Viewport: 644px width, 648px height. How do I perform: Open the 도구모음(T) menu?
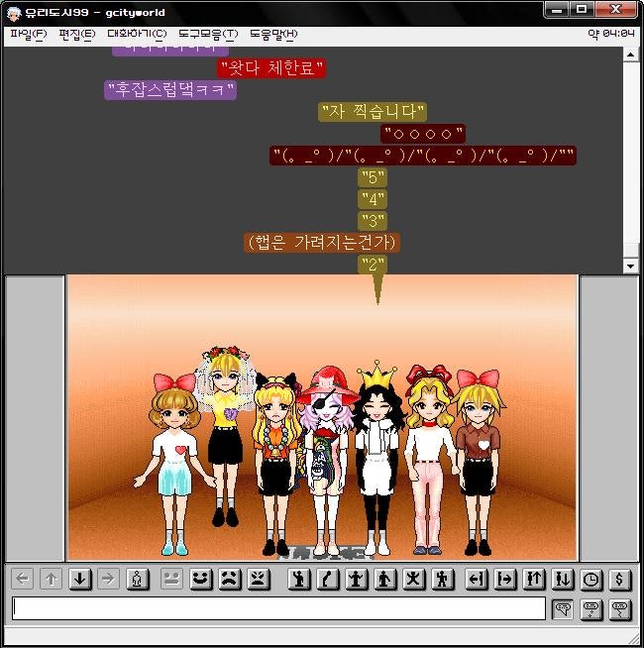207,34
